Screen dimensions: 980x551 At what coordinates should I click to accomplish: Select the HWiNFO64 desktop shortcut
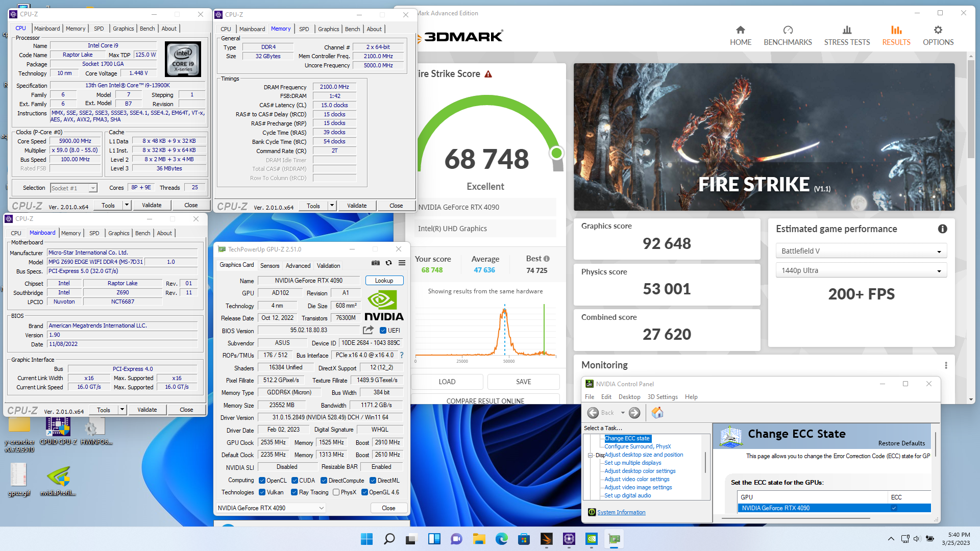(x=96, y=431)
